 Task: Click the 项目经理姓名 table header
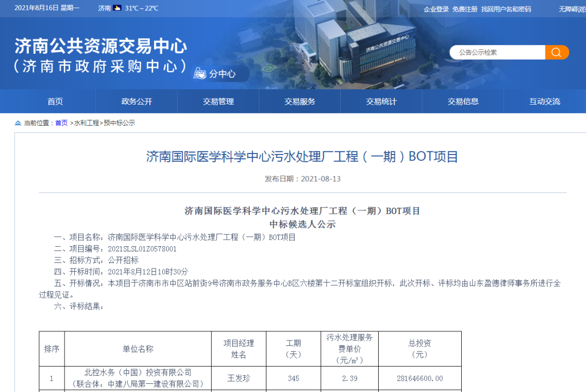[x=238, y=349]
